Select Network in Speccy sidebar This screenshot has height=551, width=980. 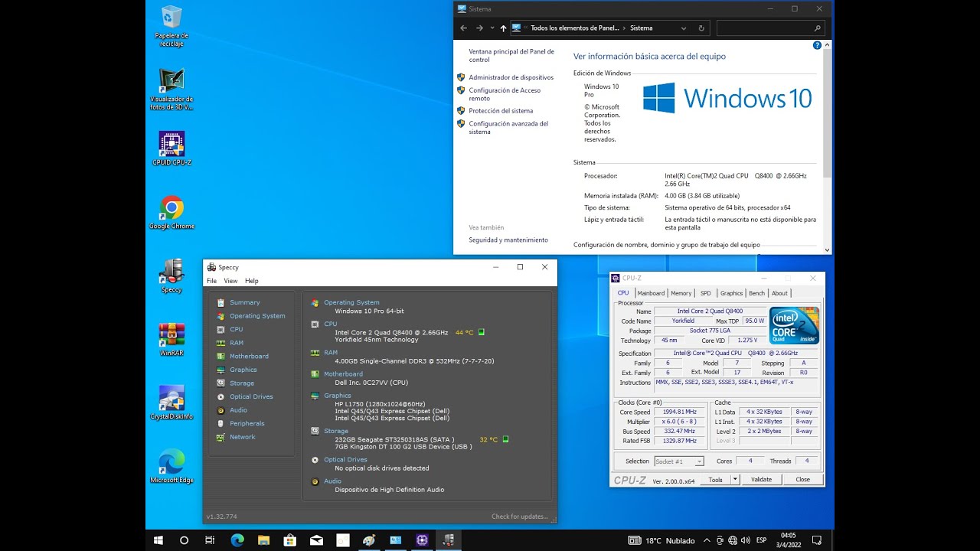click(242, 437)
